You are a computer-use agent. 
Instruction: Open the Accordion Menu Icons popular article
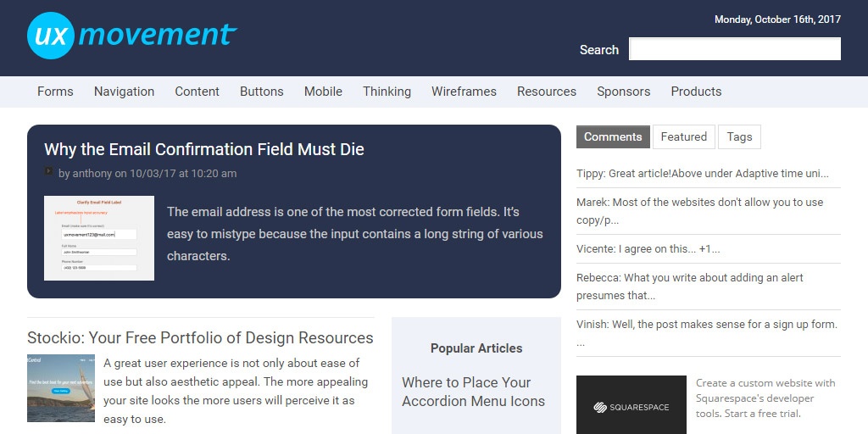click(x=473, y=392)
